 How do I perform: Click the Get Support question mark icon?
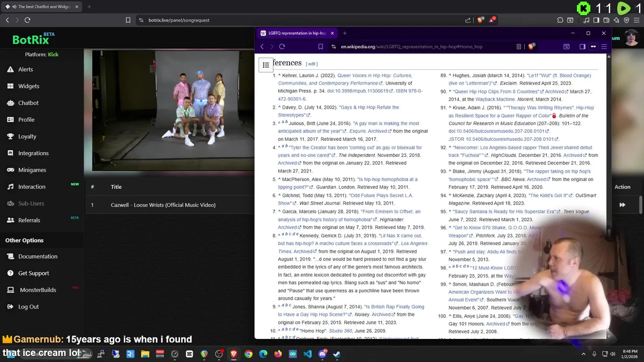[10, 273]
